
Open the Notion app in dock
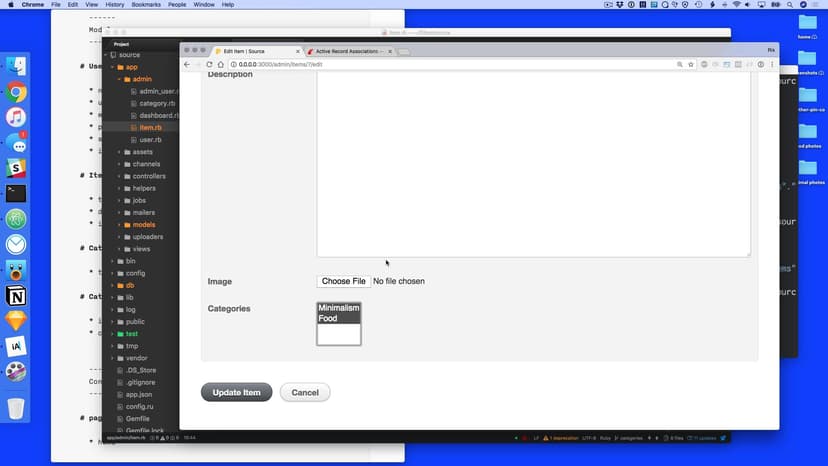pyautogui.click(x=16, y=295)
